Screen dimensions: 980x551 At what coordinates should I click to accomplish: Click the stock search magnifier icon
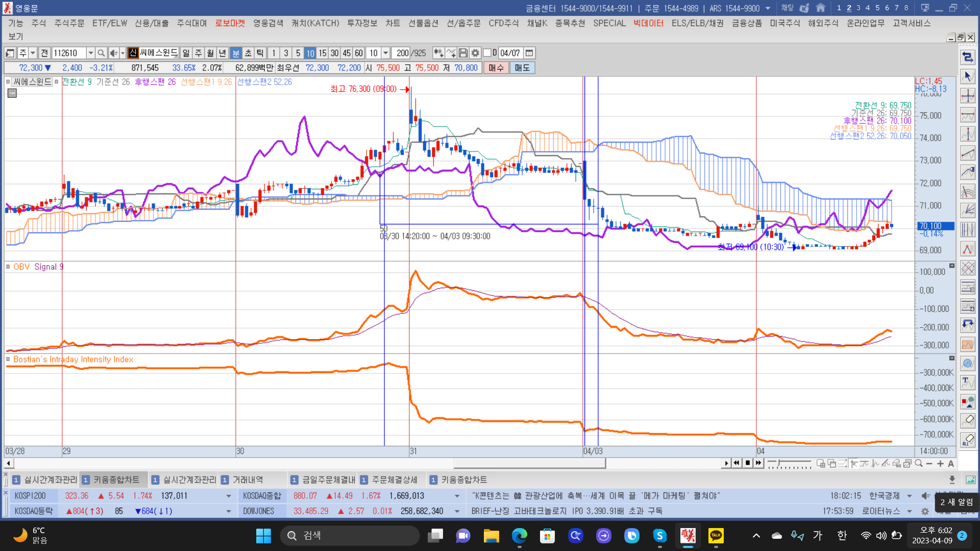click(101, 53)
